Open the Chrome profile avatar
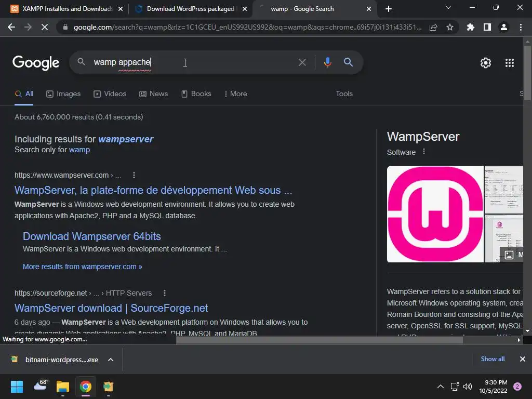This screenshot has height=399, width=532. [504, 27]
